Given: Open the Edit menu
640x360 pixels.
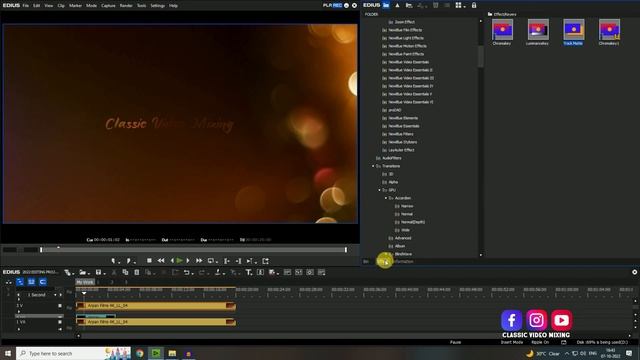Looking at the screenshot, I should click(x=37, y=6).
